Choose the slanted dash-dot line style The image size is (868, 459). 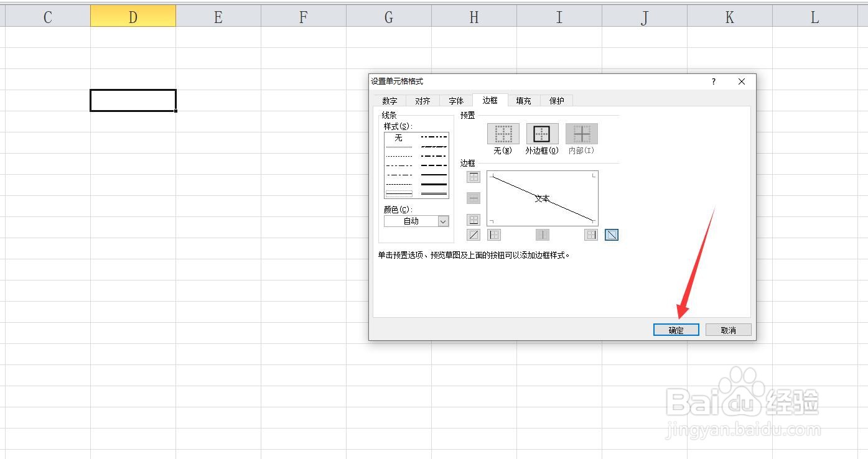pos(434,147)
